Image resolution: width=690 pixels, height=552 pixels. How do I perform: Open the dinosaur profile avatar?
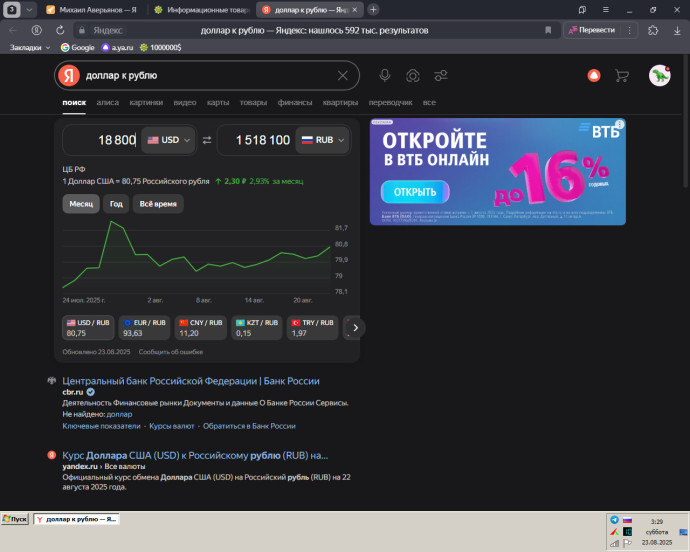tap(659, 76)
